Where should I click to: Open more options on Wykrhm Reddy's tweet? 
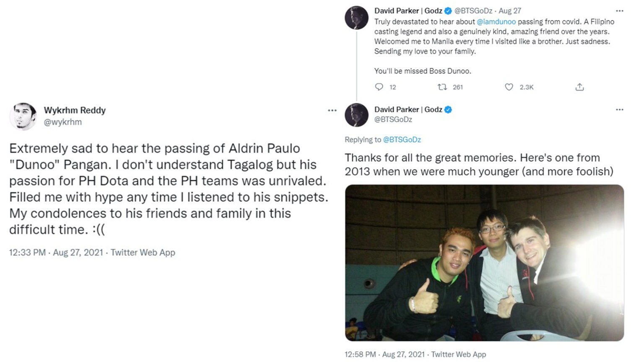(332, 110)
